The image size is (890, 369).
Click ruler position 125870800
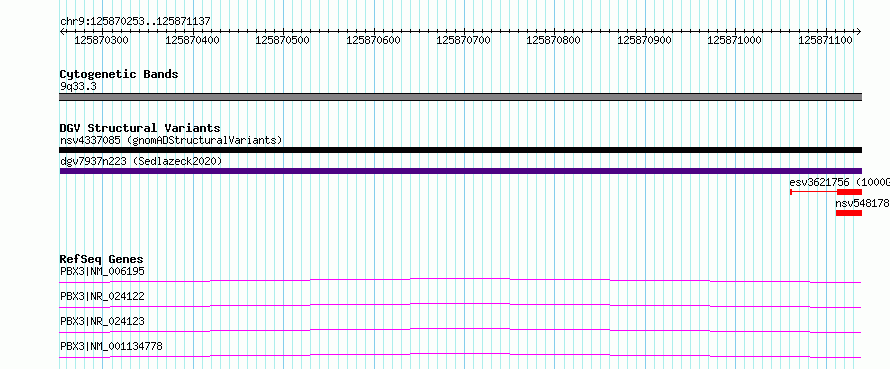tap(553, 40)
